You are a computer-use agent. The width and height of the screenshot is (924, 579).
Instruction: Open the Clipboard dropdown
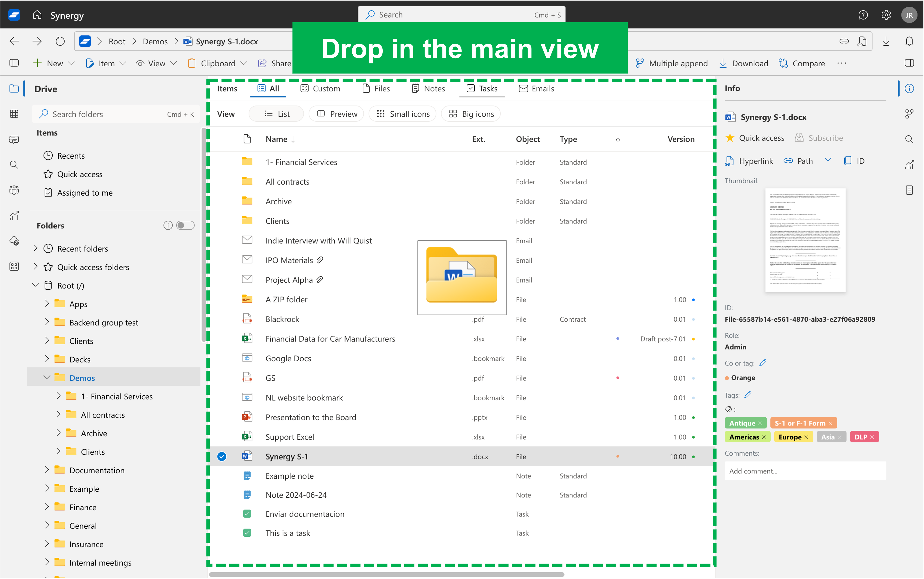tap(217, 64)
